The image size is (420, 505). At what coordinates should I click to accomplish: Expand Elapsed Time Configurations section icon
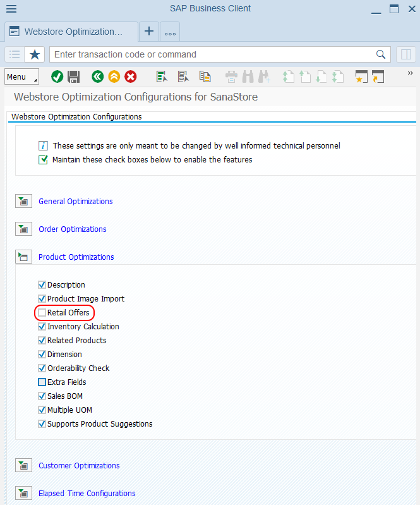click(23, 493)
